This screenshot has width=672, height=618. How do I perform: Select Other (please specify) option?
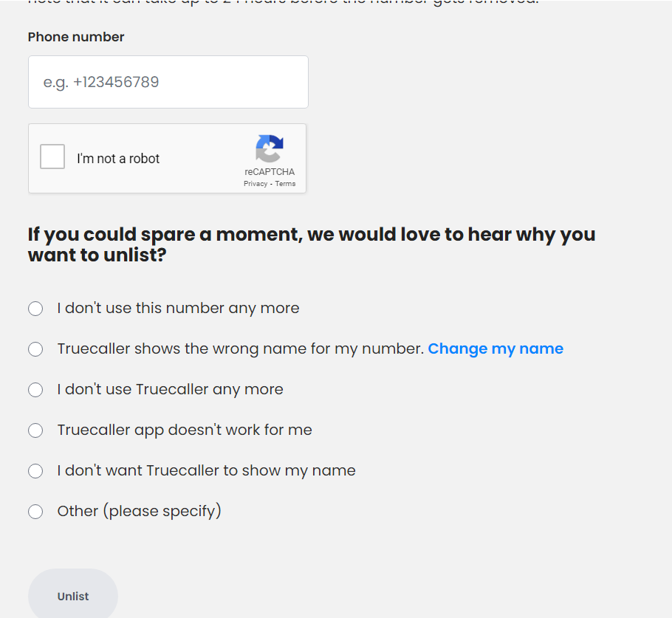pyautogui.click(x=35, y=512)
